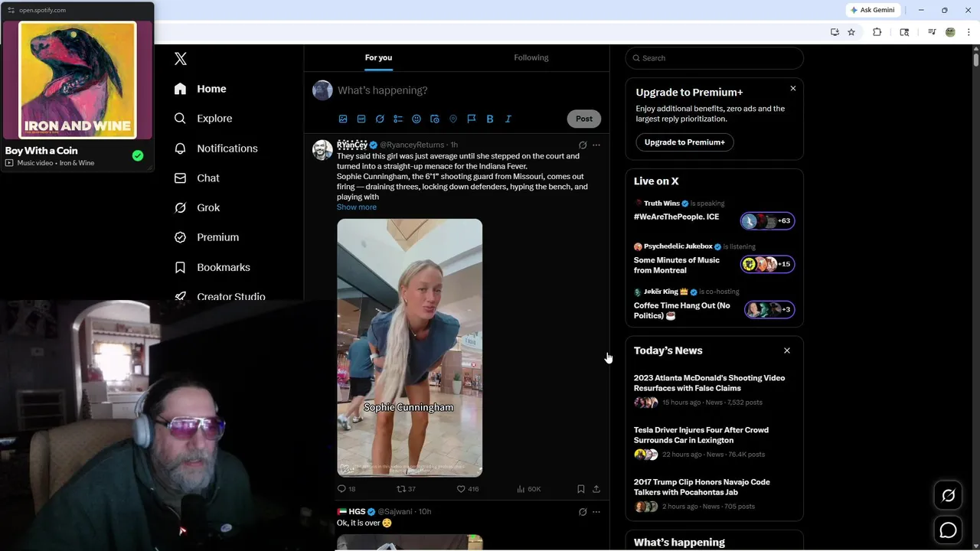Image resolution: width=980 pixels, height=551 pixels.
Task: Bookmark the Sophie Cunningham post
Action: click(x=581, y=489)
